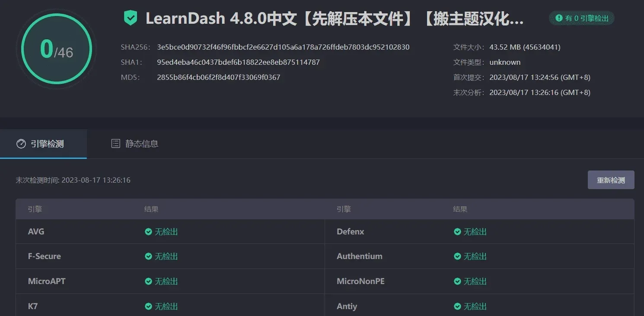The height and width of the screenshot is (316, 644).
Task: Click the checkmark icon in Antiy row
Action: (x=457, y=307)
